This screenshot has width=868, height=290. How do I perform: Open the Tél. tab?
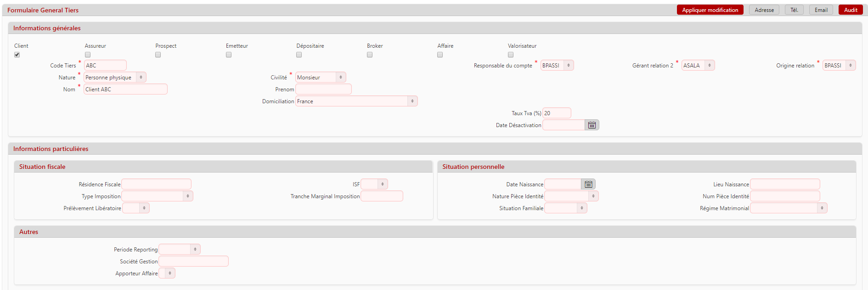click(x=794, y=10)
